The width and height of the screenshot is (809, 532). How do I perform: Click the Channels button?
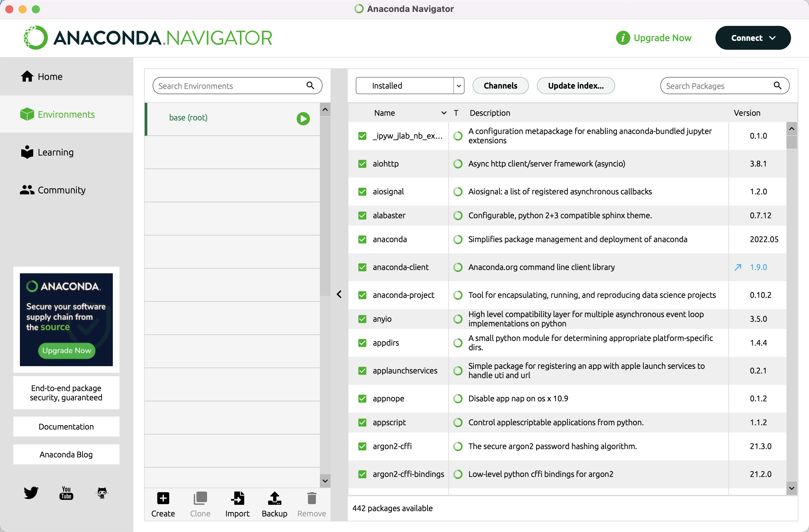coord(500,85)
